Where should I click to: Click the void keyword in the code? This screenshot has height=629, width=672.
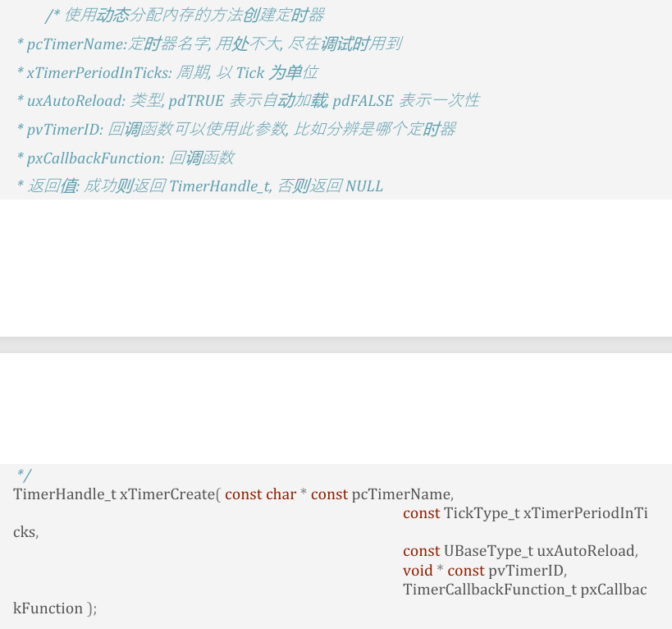coord(417,570)
